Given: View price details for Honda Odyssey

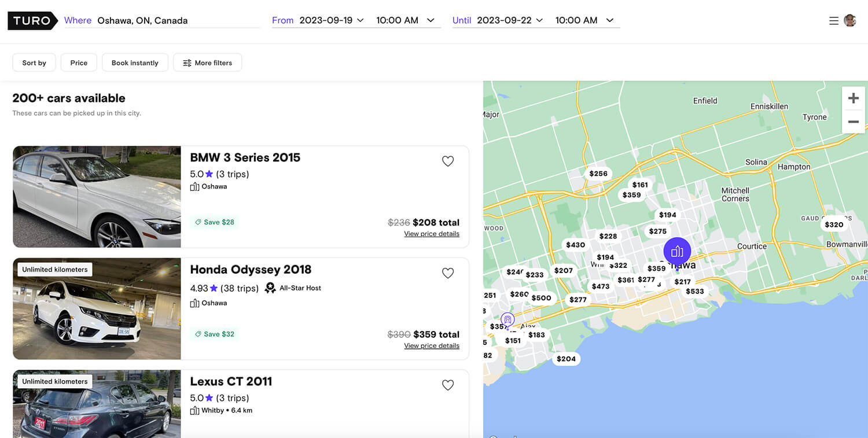Looking at the screenshot, I should pyautogui.click(x=432, y=345).
